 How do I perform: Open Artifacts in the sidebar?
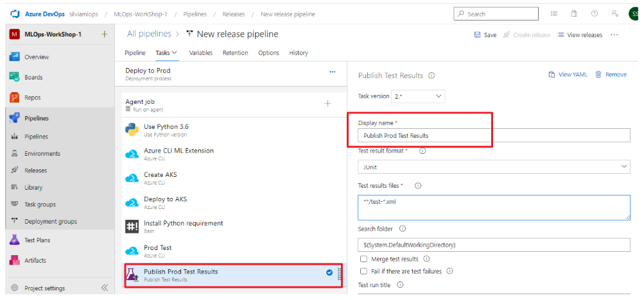[x=35, y=261]
